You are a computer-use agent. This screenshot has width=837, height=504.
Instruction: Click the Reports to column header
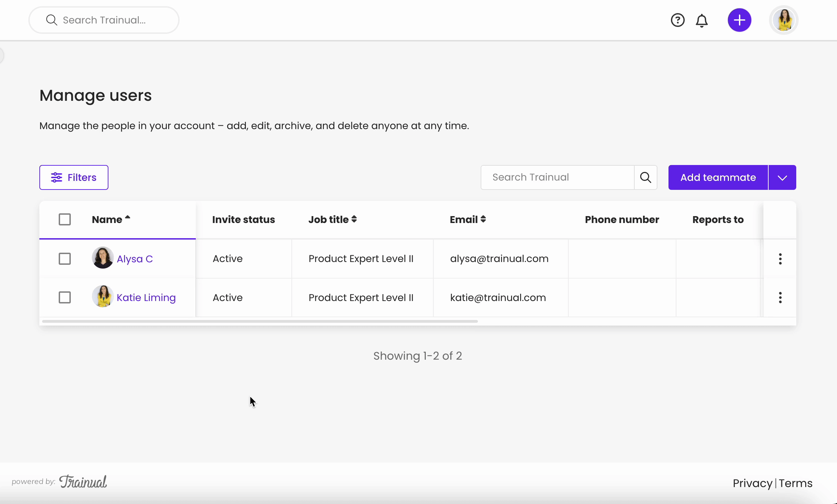[x=718, y=220]
